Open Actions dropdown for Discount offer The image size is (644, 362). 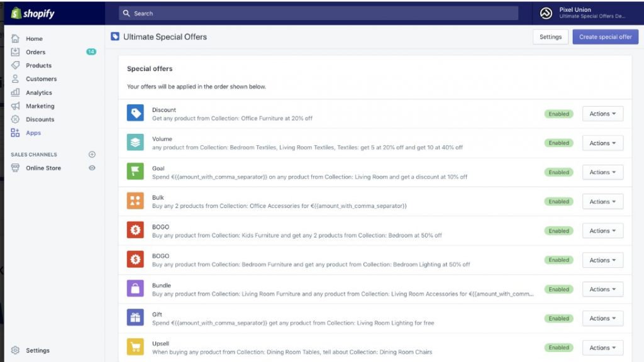click(602, 114)
